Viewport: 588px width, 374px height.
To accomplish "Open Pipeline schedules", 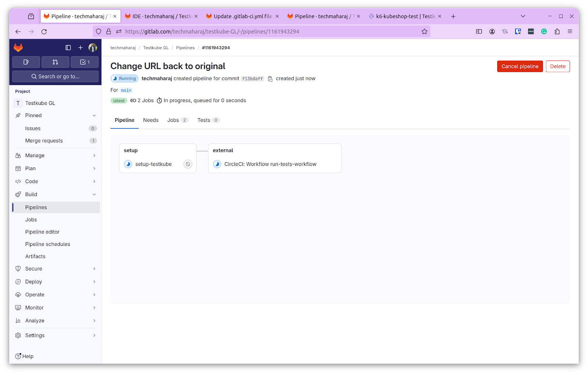I will pos(55,244).
